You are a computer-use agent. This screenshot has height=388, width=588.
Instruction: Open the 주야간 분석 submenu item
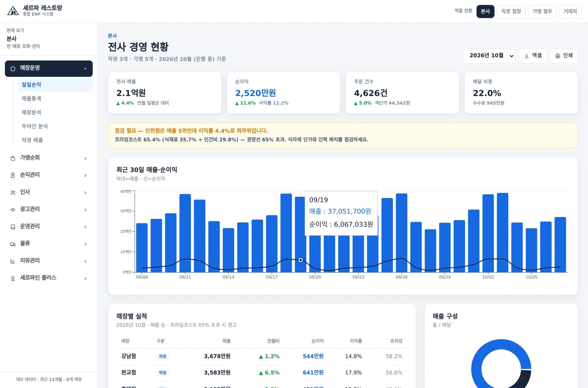55,126
